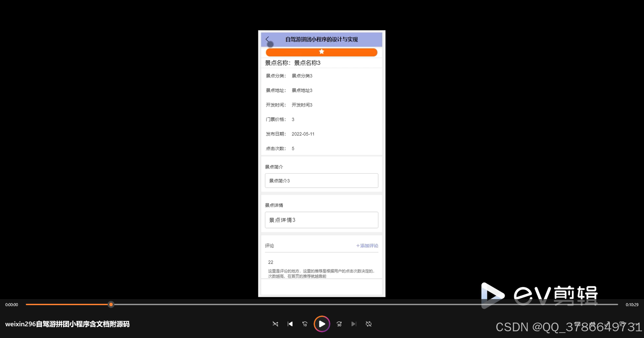Click comment username 22
644x338 pixels.
point(271,262)
